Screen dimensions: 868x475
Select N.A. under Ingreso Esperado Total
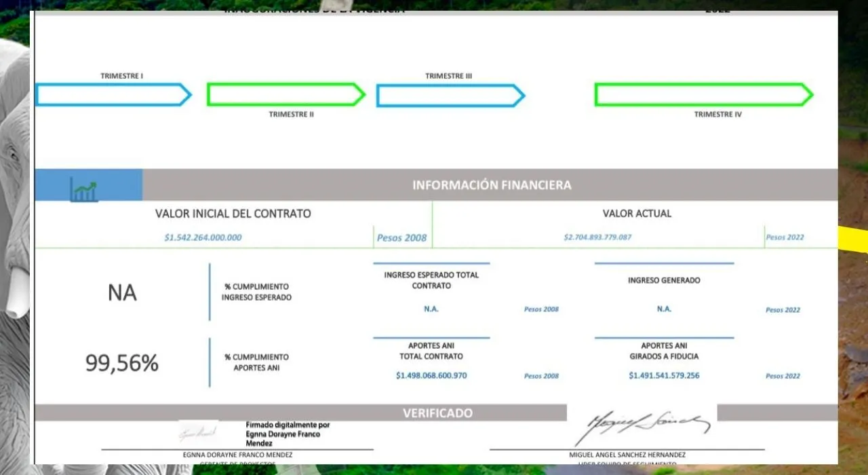(431, 309)
